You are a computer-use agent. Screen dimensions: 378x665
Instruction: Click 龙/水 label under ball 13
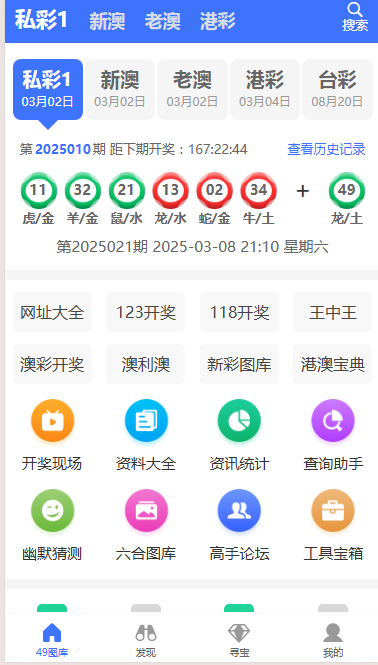171,218
